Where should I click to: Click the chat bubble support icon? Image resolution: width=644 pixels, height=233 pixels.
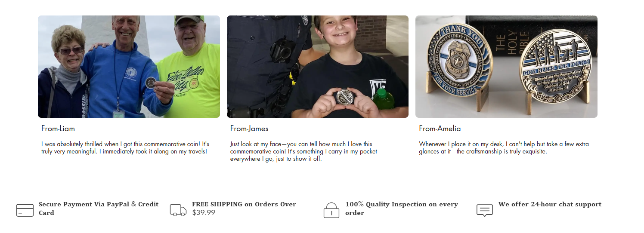pyautogui.click(x=485, y=210)
